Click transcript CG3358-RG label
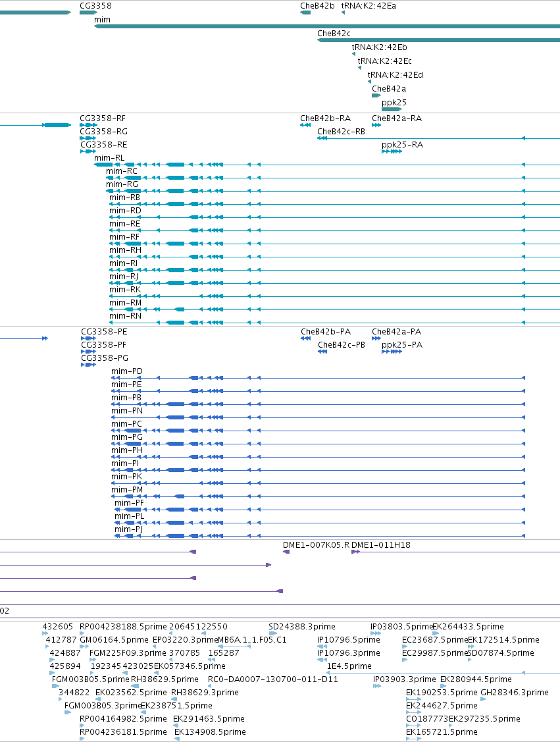Screen dimensions: 560x742 point(103,131)
